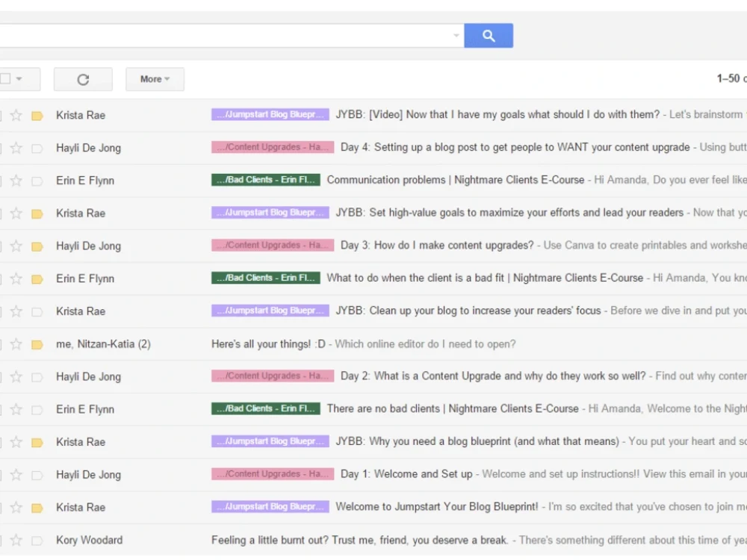Open Day 2: What is a Content Upgrade email
The image size is (747, 560).
point(493,376)
